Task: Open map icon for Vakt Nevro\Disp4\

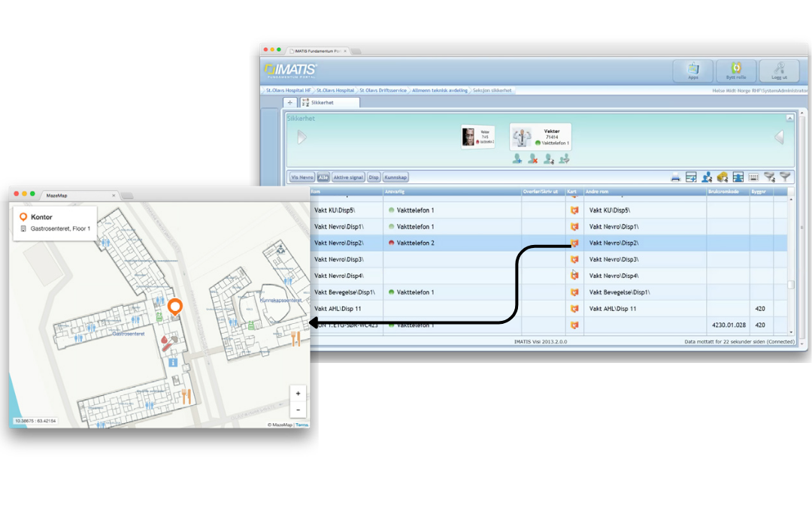Action: coord(574,276)
